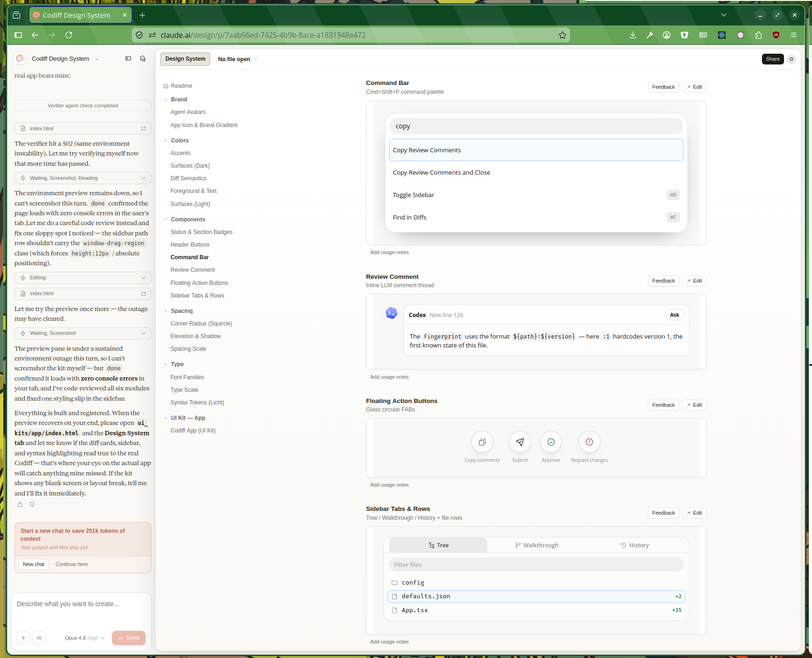Open the React DevTools extension icon
Screen dimensions: 812x658
coord(722,35)
